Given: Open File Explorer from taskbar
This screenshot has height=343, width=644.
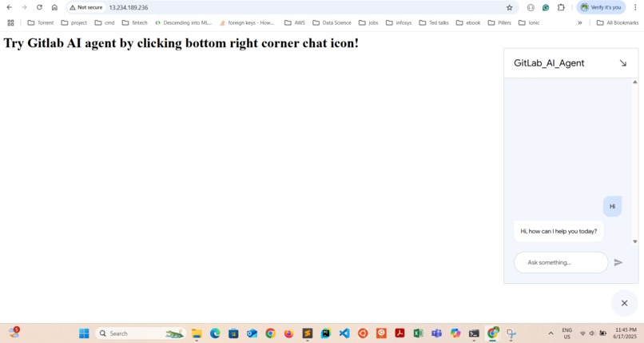Looking at the screenshot, I should pyautogui.click(x=197, y=333).
